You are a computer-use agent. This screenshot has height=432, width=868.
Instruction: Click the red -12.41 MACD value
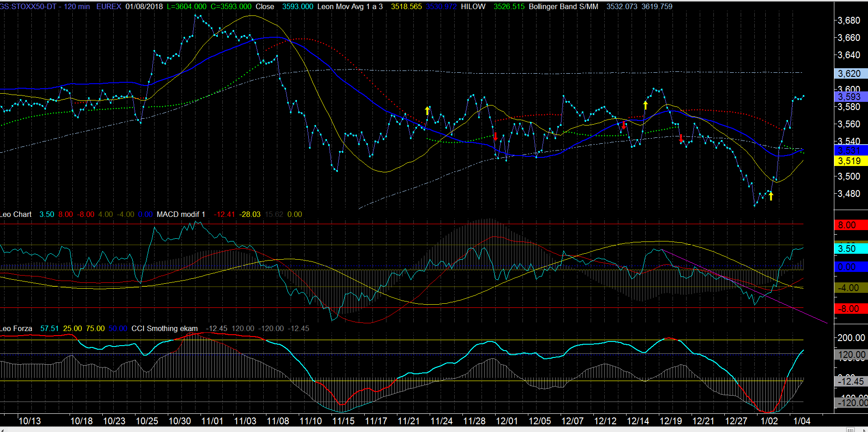[224, 214]
